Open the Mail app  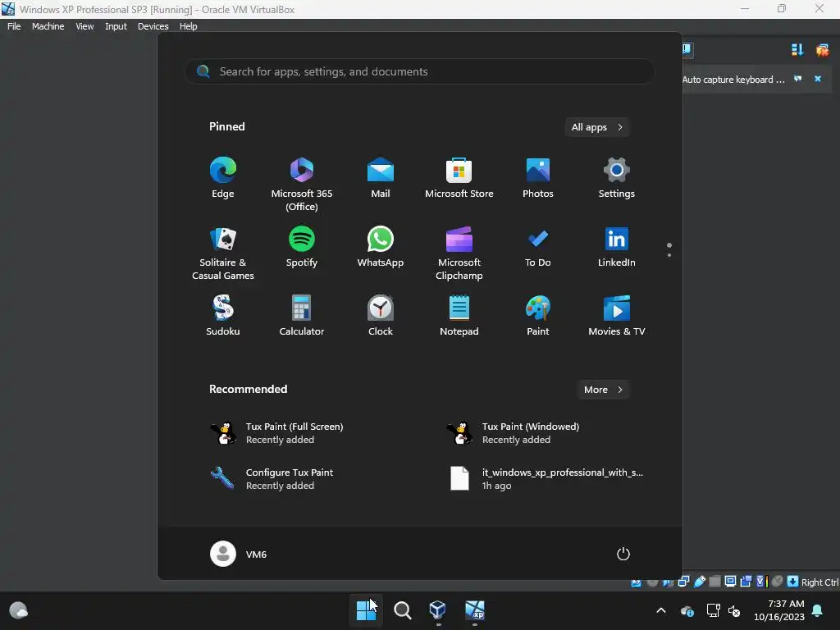pyautogui.click(x=381, y=178)
